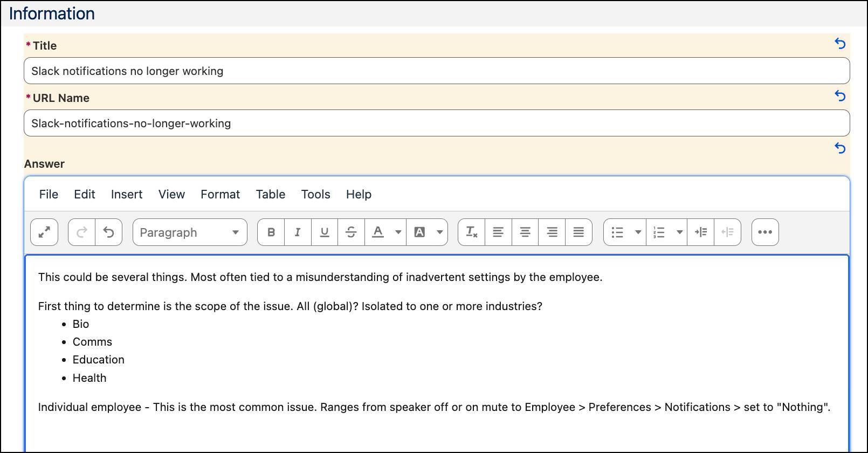
Task: Expand the numbered list style dropdown arrow
Action: 680,232
